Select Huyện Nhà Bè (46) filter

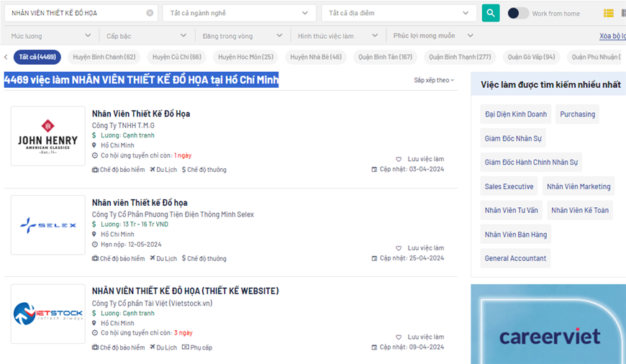pyautogui.click(x=316, y=57)
